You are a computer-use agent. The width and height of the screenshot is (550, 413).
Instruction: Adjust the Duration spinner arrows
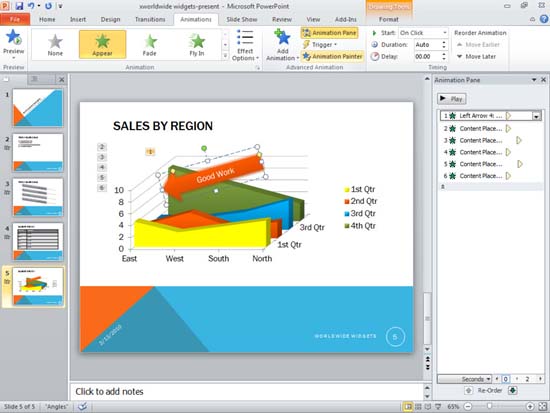(x=444, y=45)
